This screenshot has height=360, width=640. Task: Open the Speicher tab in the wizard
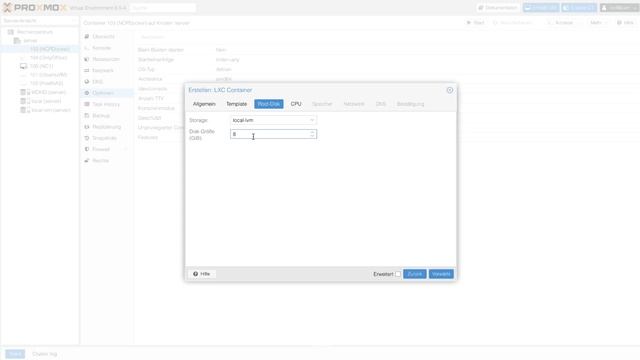tap(322, 104)
